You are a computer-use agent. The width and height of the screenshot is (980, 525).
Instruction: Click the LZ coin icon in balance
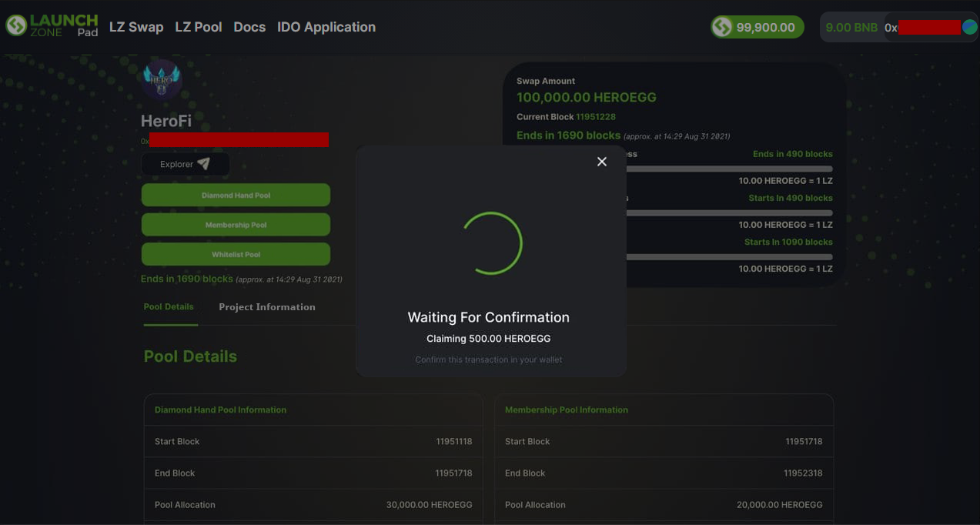722,28
